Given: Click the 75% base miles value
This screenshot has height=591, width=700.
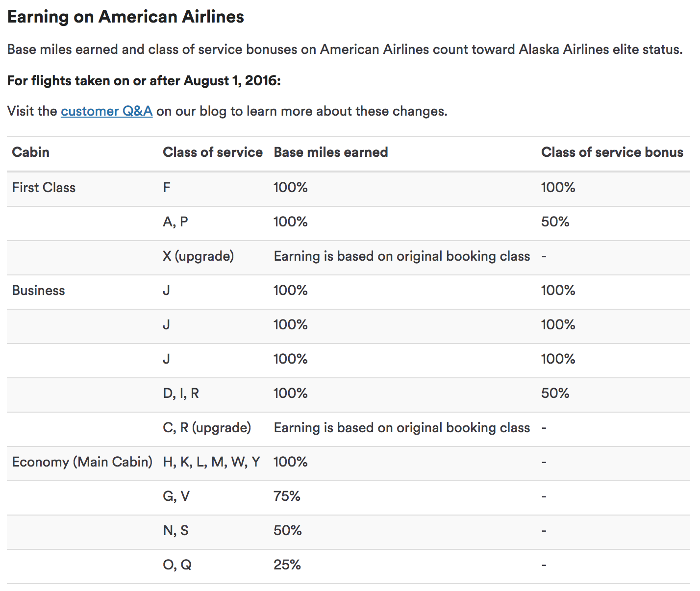Looking at the screenshot, I should 287,496.
